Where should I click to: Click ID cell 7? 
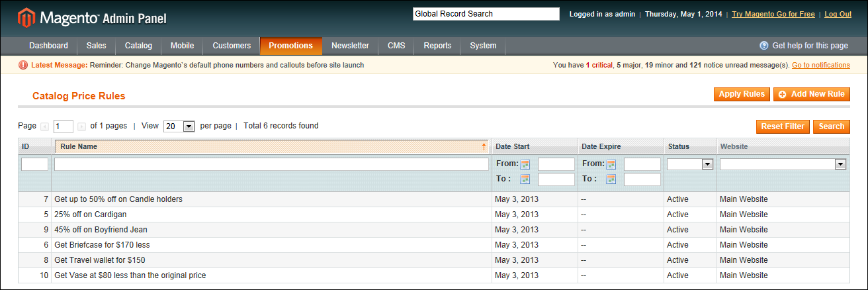coord(46,199)
